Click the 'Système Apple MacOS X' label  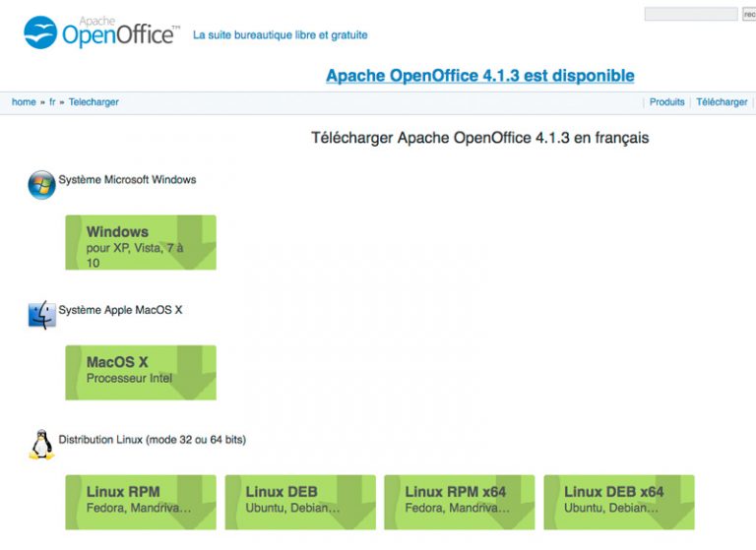(x=120, y=310)
